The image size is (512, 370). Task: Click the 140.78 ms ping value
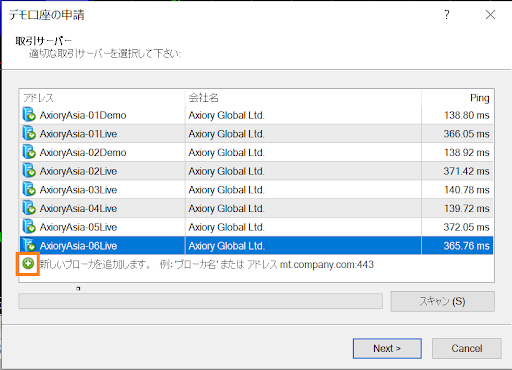click(x=466, y=190)
